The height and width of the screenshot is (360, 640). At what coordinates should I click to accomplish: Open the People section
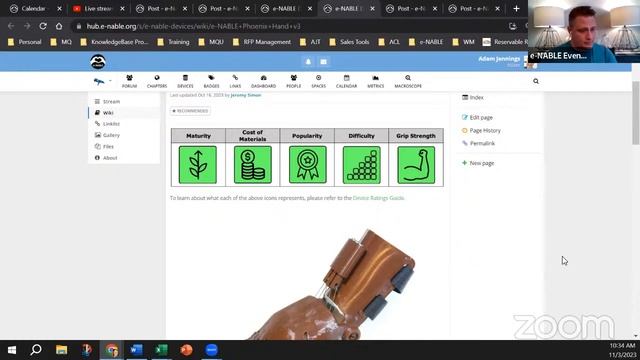[x=293, y=82]
